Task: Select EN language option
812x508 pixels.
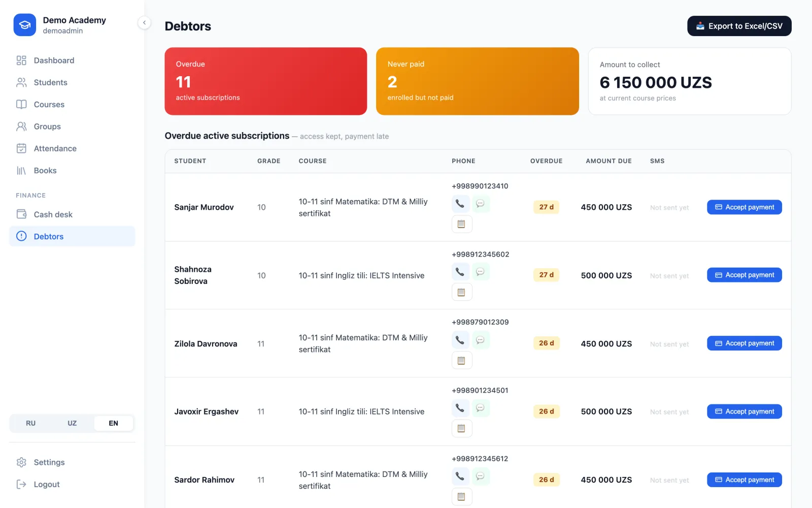Action: [113, 423]
